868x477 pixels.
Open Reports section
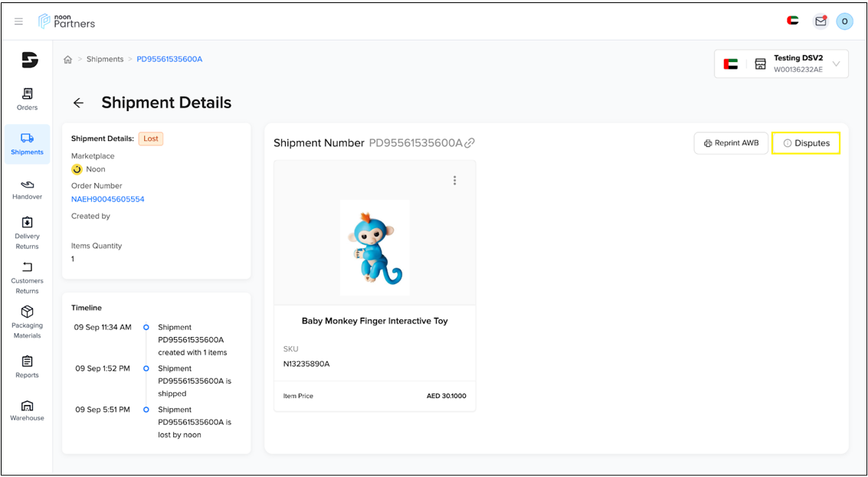pos(27,367)
